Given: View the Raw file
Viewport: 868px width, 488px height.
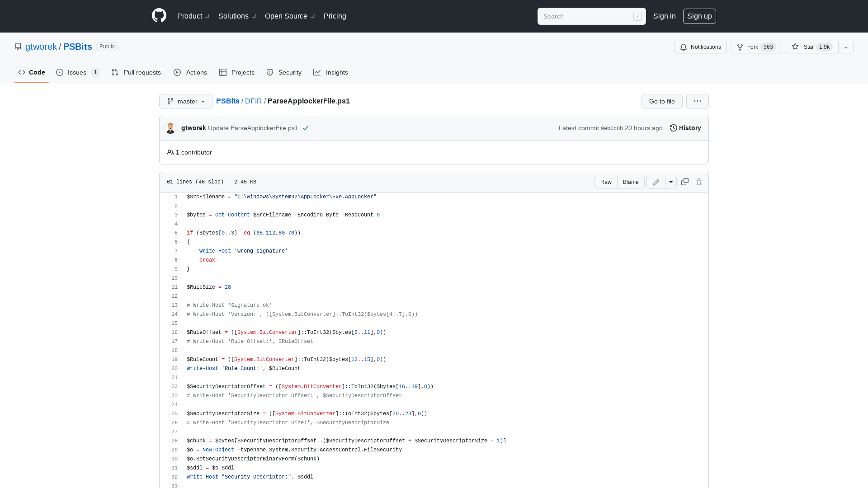Looking at the screenshot, I should coord(606,182).
